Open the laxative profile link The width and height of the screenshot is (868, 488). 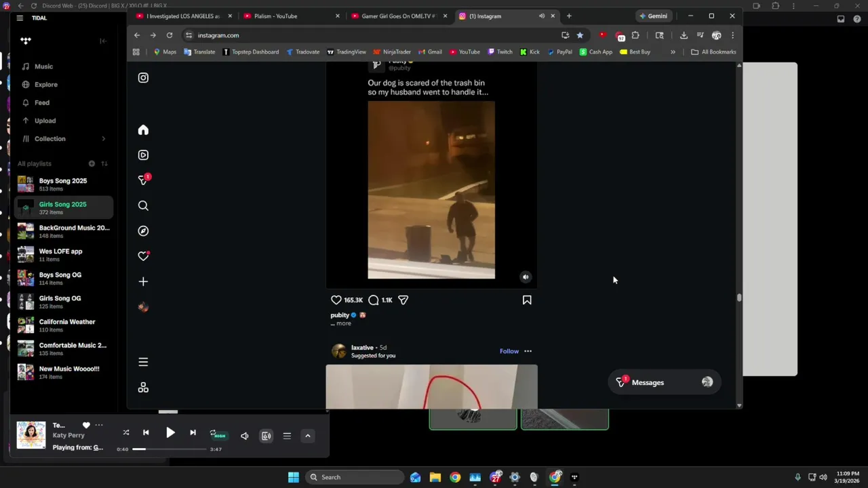click(362, 348)
